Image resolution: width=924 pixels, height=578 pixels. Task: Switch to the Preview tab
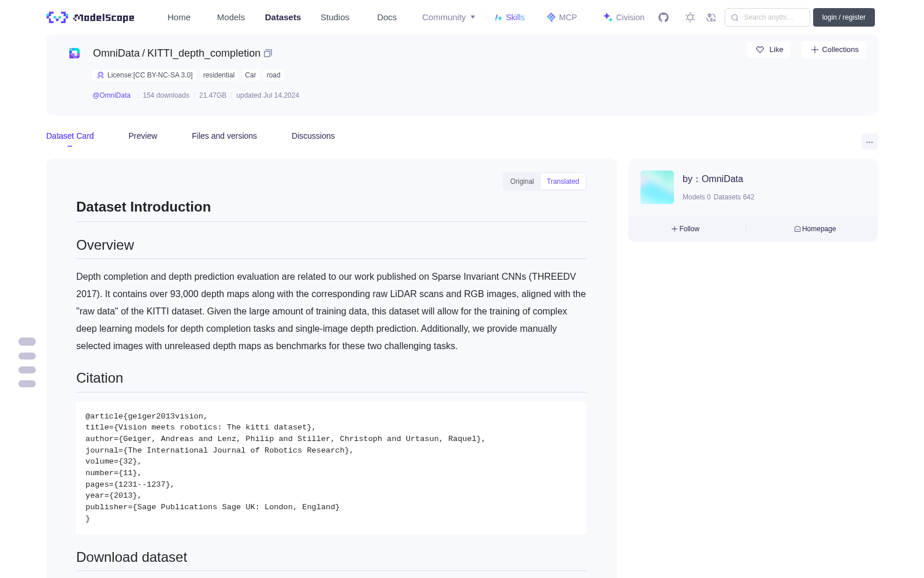point(143,136)
